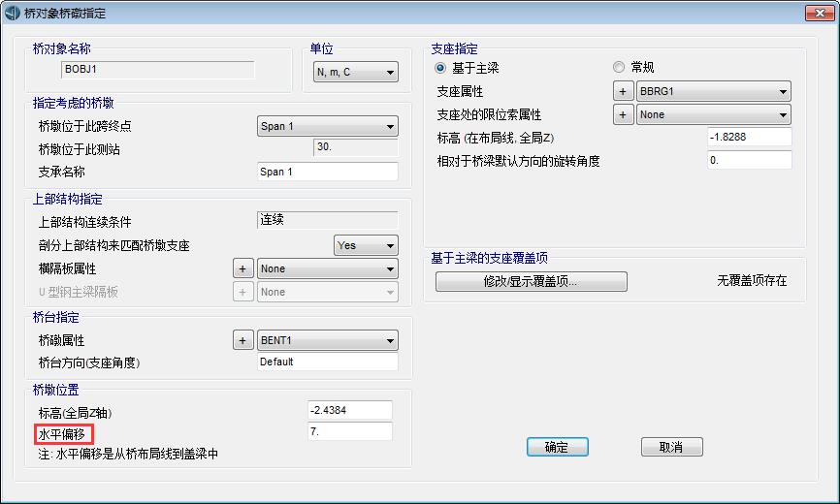The width and height of the screenshot is (840, 504).
Task: Expand the BENT1 桥墩属性 dropdown
Action: coord(328,340)
